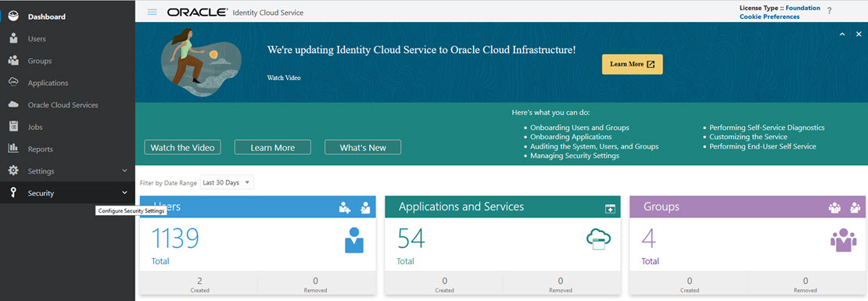Click the Reports chart sidebar icon
This screenshot has width=868, height=301.
pyautogui.click(x=14, y=149)
